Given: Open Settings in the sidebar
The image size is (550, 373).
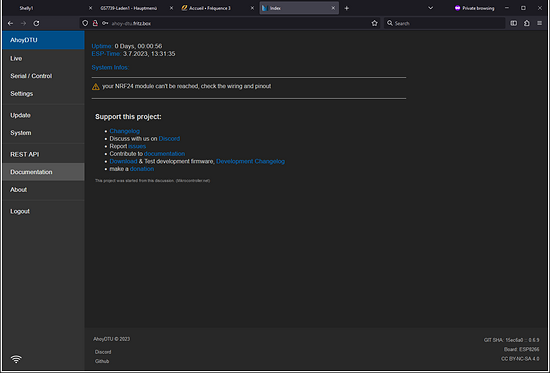Looking at the screenshot, I should click(43, 94).
